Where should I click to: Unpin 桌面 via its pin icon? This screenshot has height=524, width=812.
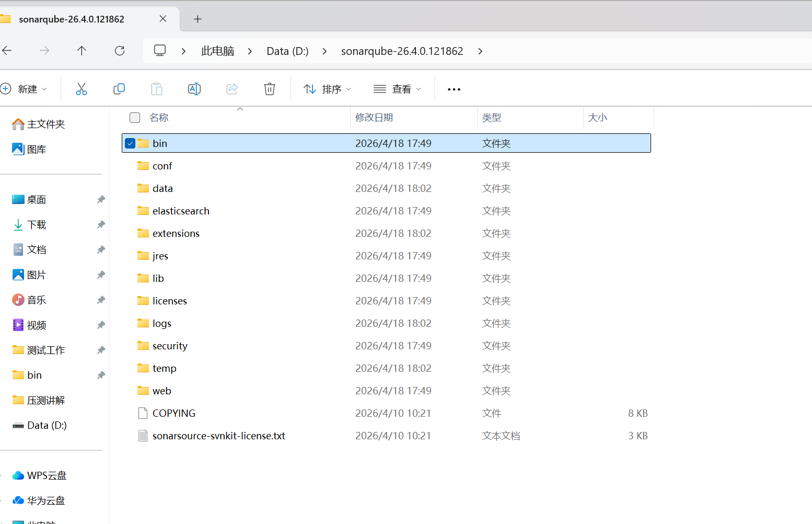(101, 199)
